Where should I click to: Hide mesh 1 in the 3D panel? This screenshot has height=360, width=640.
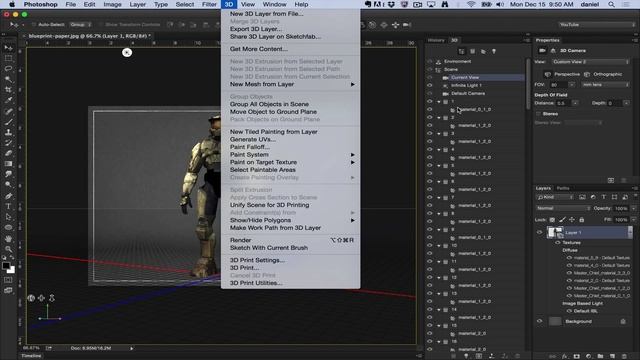[429, 101]
